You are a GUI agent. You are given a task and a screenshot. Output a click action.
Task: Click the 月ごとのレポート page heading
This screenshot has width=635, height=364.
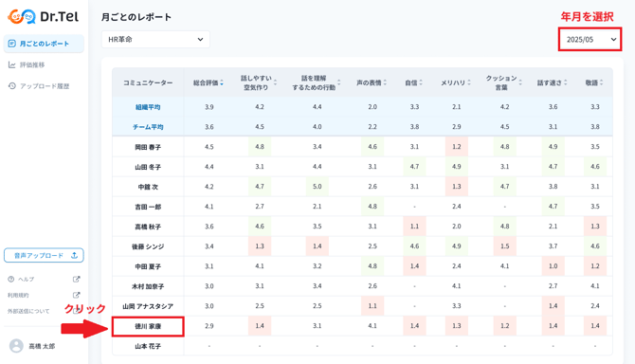(136, 17)
